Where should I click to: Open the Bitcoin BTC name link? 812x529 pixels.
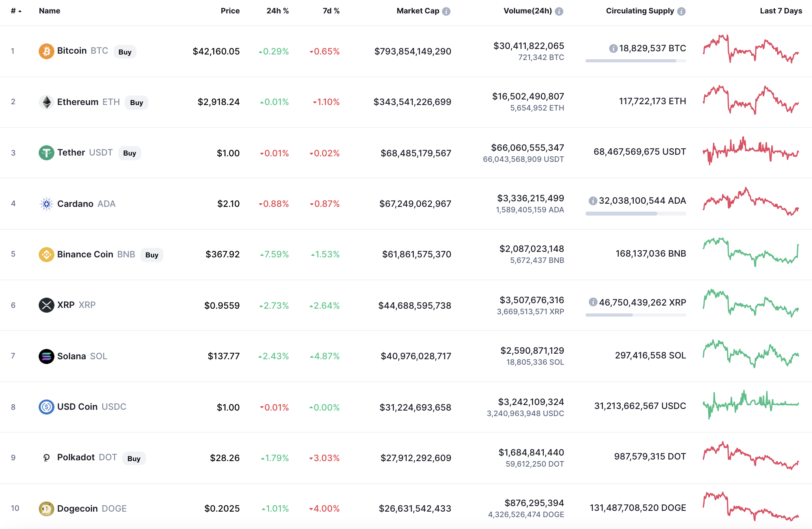[82, 51]
